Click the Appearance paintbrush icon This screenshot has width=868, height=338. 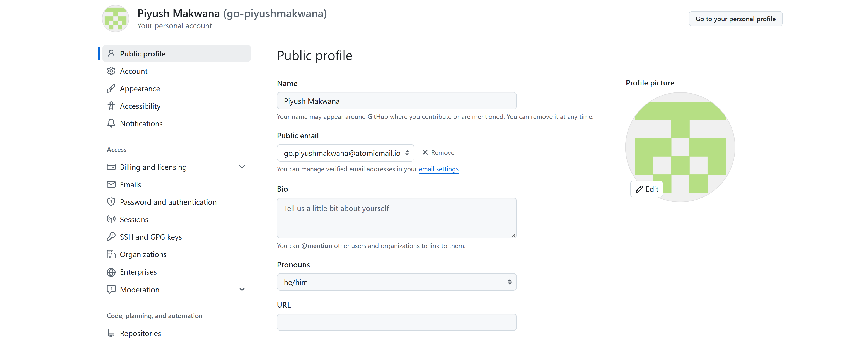click(x=111, y=89)
